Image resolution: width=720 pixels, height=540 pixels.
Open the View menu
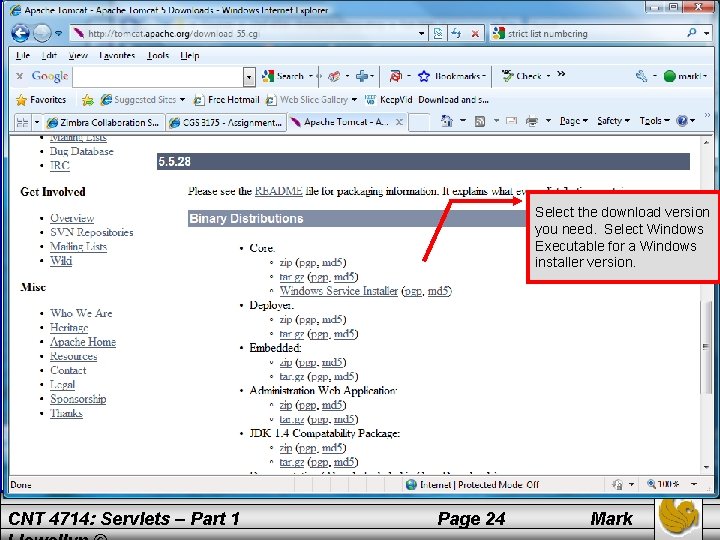78,56
